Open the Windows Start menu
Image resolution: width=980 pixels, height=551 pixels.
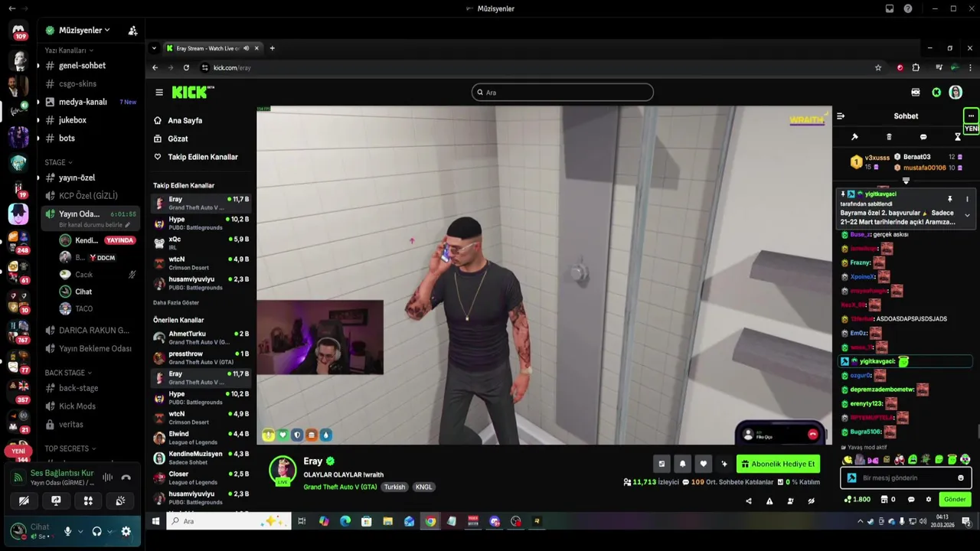tap(155, 521)
